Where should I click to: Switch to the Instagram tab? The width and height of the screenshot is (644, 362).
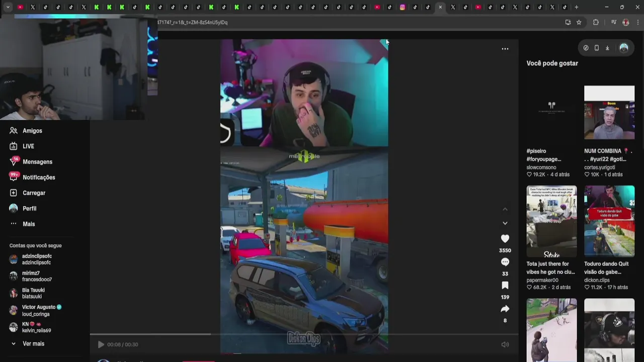[403, 7]
